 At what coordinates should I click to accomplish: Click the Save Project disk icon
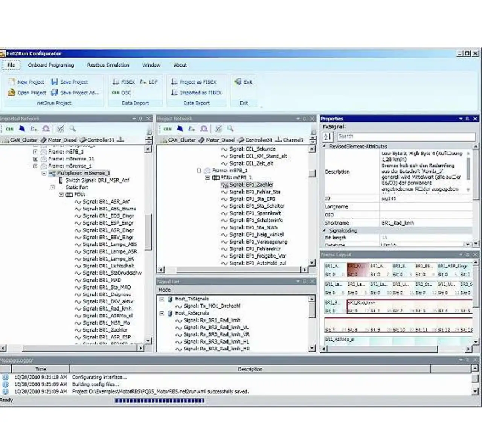[55, 82]
